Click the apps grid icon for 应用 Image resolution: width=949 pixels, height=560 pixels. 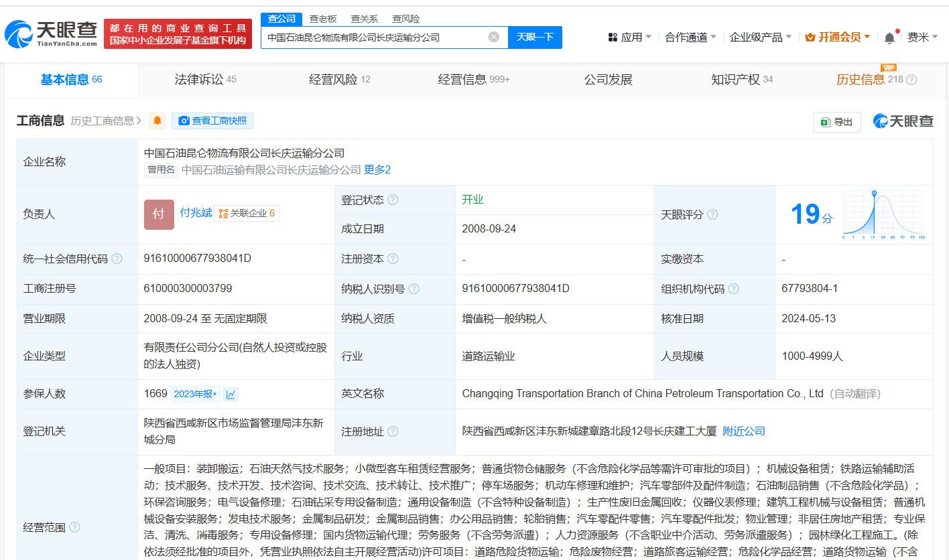click(613, 38)
